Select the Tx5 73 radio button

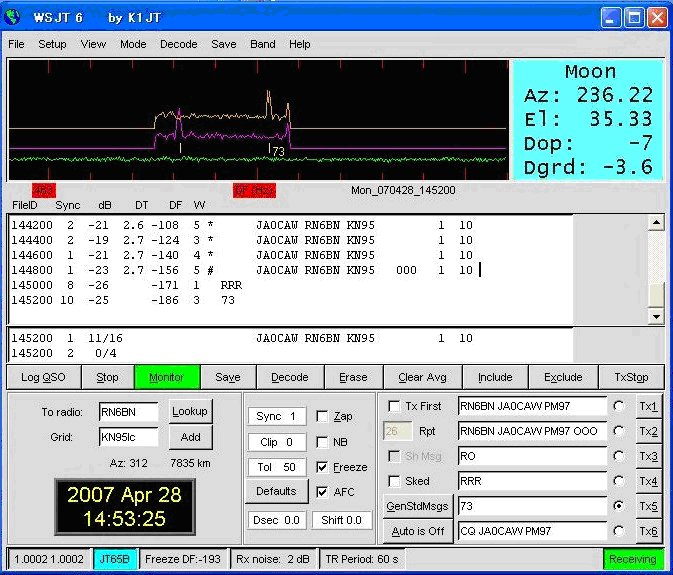click(x=618, y=506)
